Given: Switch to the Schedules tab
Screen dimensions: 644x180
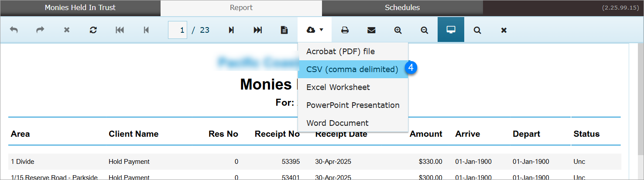Looking at the screenshot, I should tap(402, 8).
